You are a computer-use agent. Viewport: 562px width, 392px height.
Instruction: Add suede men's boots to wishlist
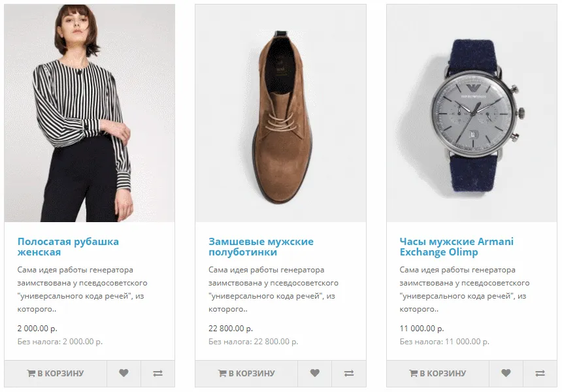tap(314, 374)
